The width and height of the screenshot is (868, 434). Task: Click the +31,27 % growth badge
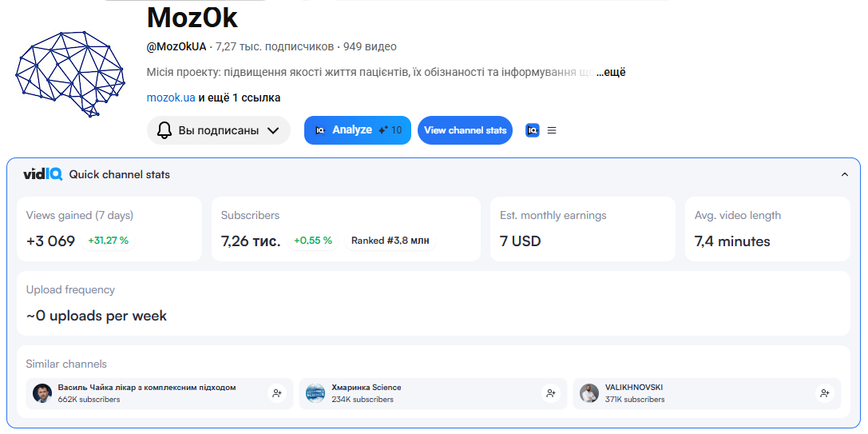[108, 241]
